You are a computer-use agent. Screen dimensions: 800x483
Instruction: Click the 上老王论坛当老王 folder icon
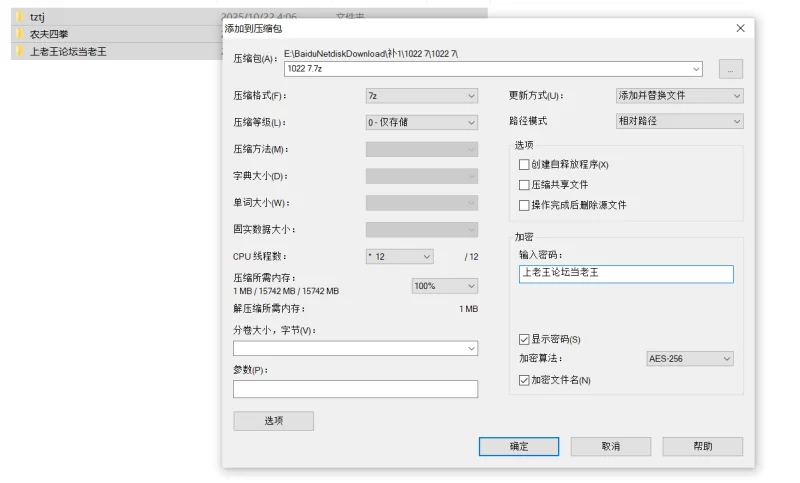tap(19, 51)
